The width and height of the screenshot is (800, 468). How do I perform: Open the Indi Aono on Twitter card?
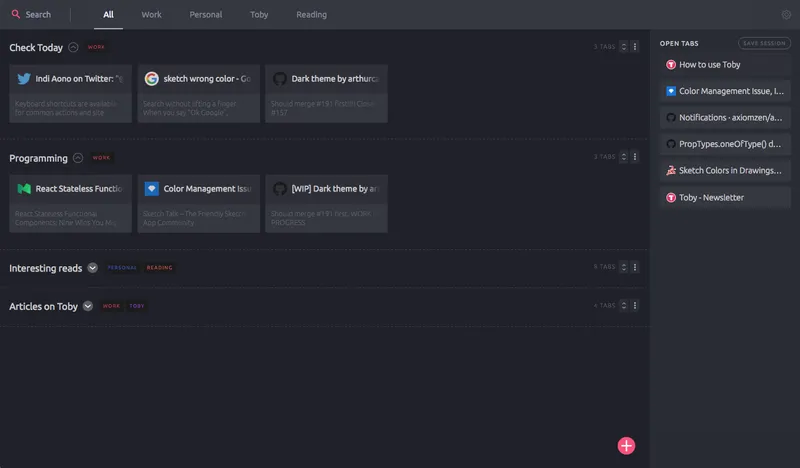pyautogui.click(x=70, y=93)
